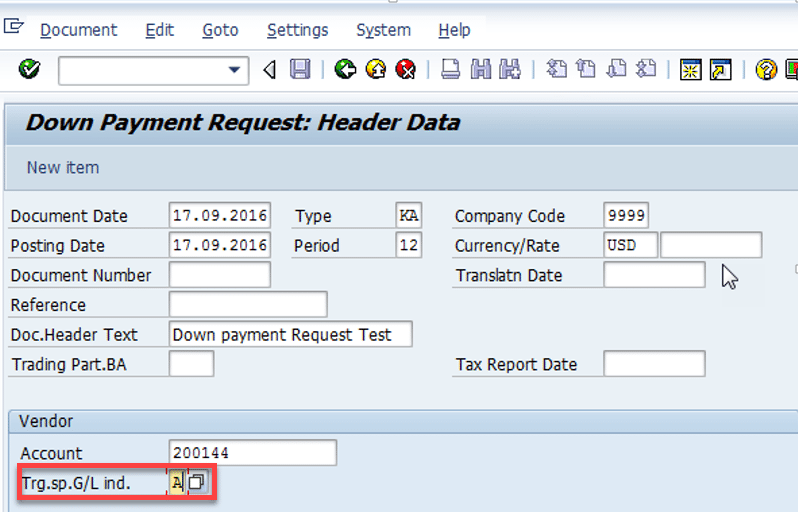Go to first page icon
The image size is (798, 512).
tap(556, 69)
